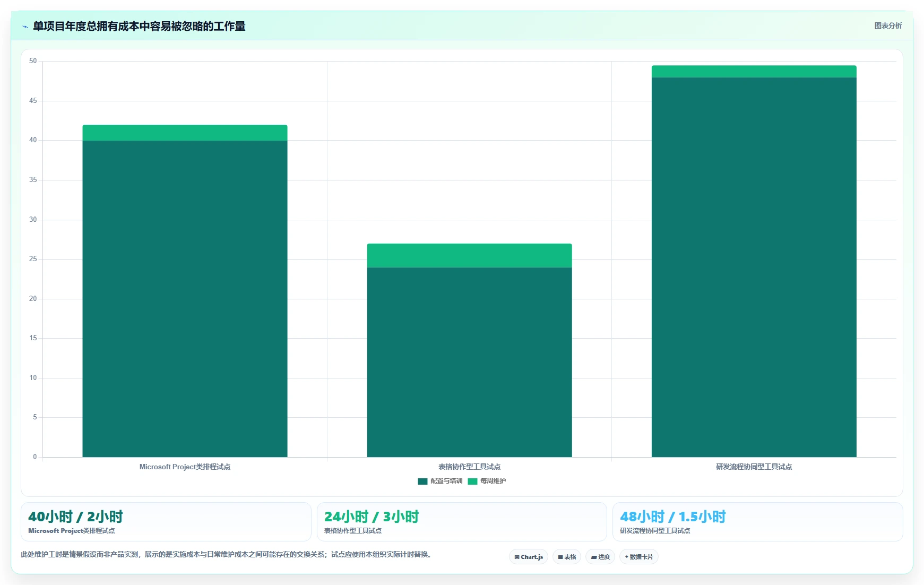The height and width of the screenshot is (585, 924).
Task: Click the 配置与培训 legend label
Action: click(446, 481)
